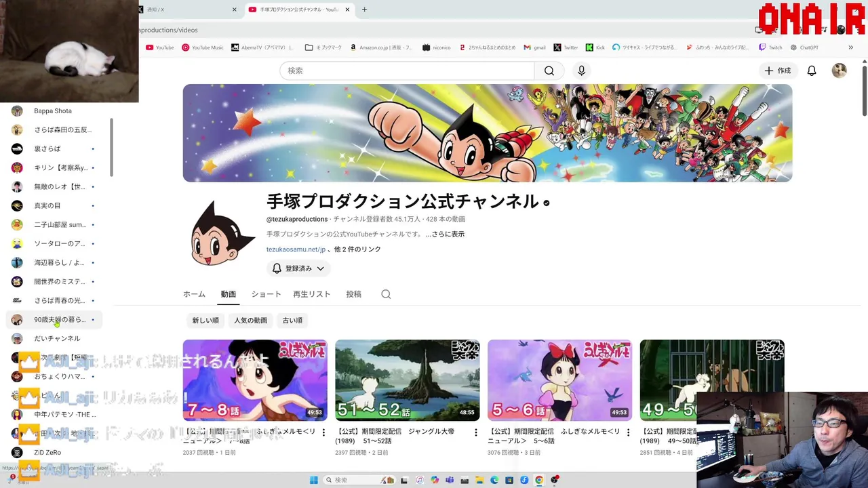
Task: Open Bappa Shota subscription in sidebar
Action: click(x=54, y=110)
